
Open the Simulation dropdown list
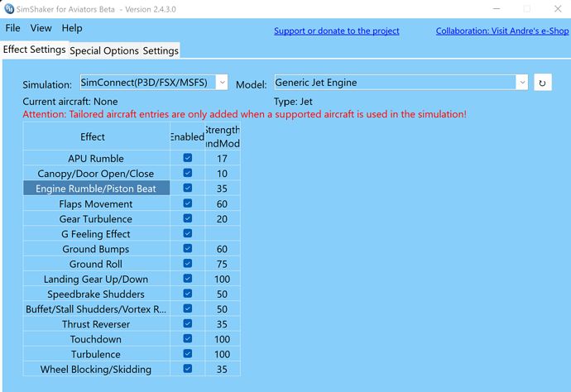click(222, 83)
